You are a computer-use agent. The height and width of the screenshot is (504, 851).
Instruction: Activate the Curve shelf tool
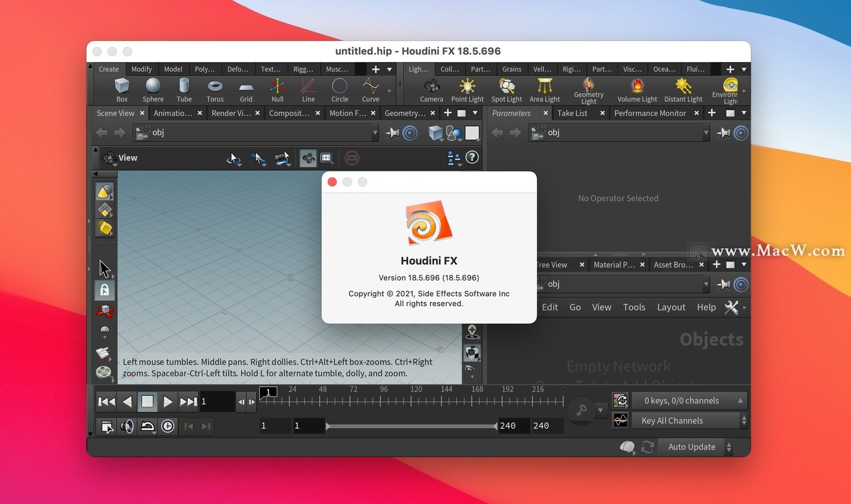(371, 90)
